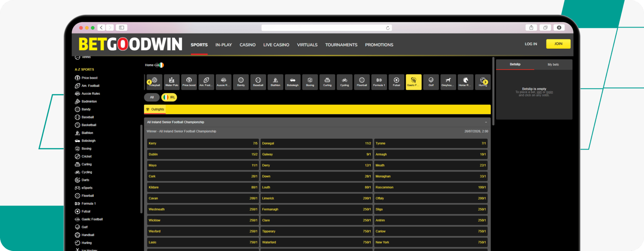Image resolution: width=644 pixels, height=251 pixels.
Task: Open IN-PLAY in top navigation
Action: click(x=224, y=45)
